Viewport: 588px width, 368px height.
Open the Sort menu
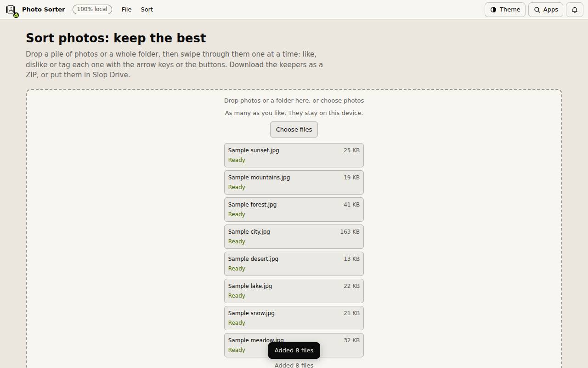coord(147,9)
